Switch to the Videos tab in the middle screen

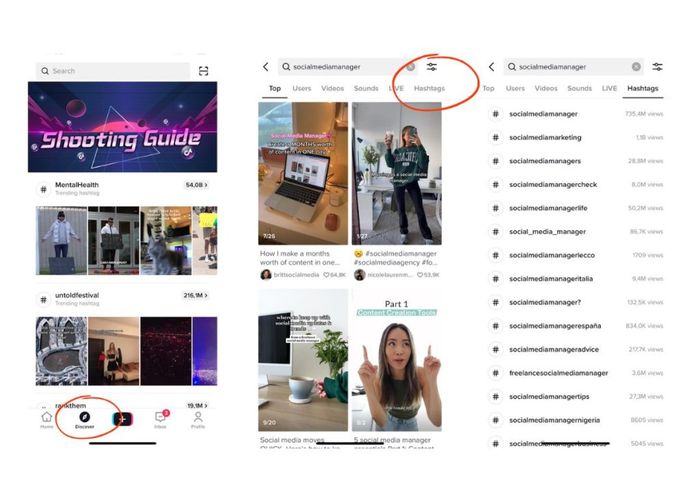click(x=333, y=88)
